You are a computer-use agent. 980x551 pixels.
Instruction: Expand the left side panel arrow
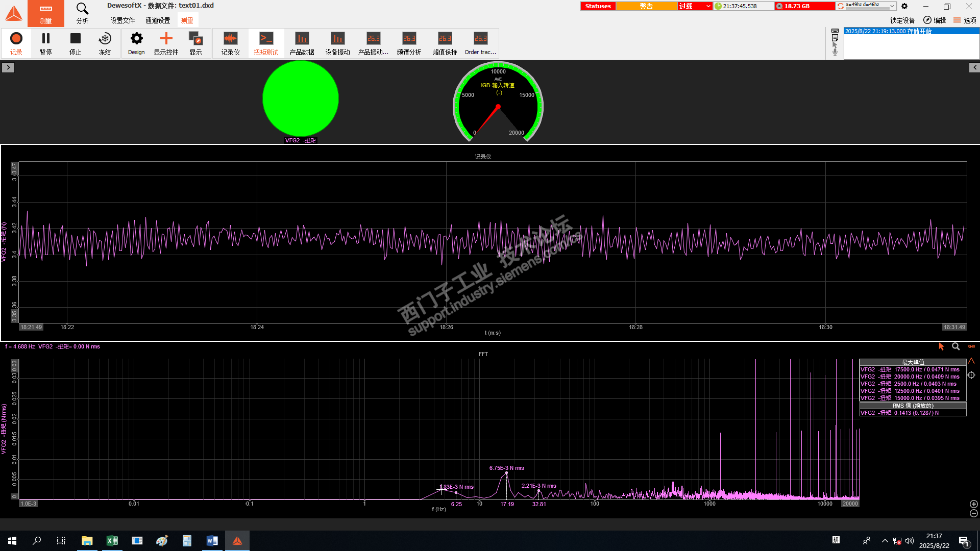pos(8,67)
